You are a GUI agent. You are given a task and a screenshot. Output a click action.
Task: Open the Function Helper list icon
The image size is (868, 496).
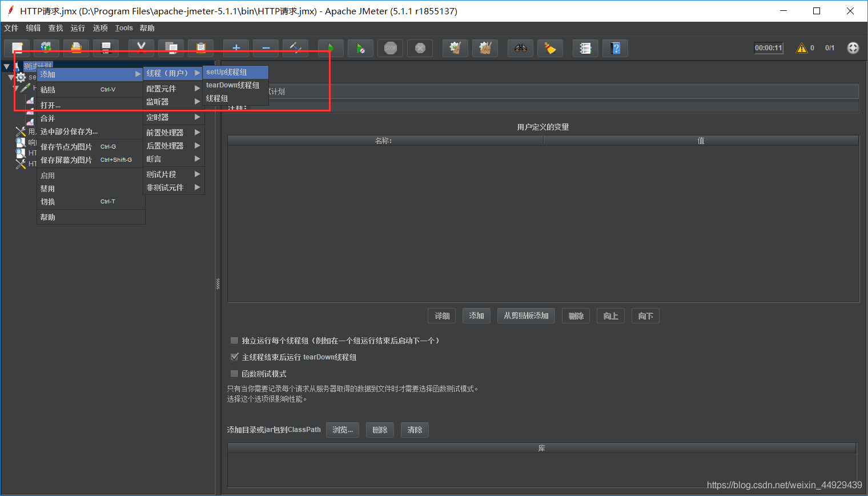pos(585,48)
